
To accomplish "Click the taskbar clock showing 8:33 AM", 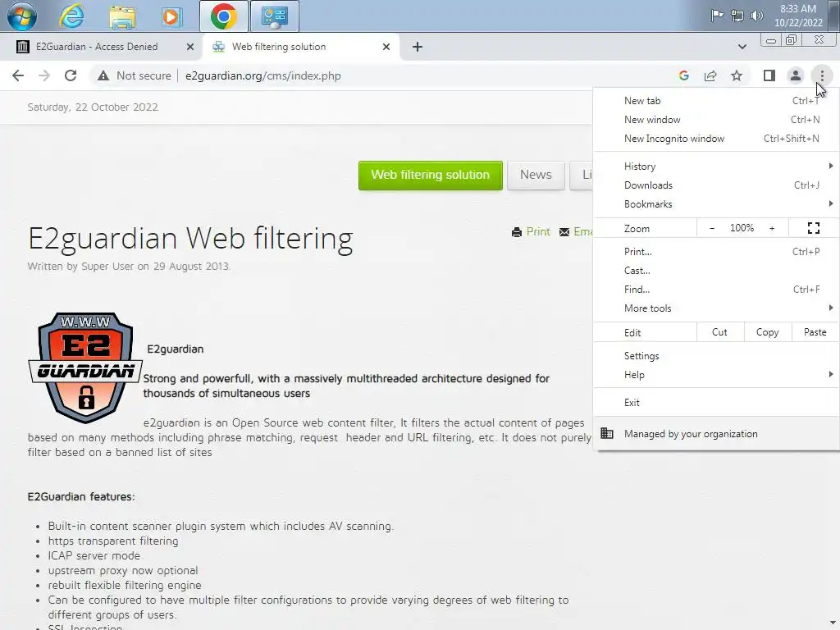I will tap(798, 16).
